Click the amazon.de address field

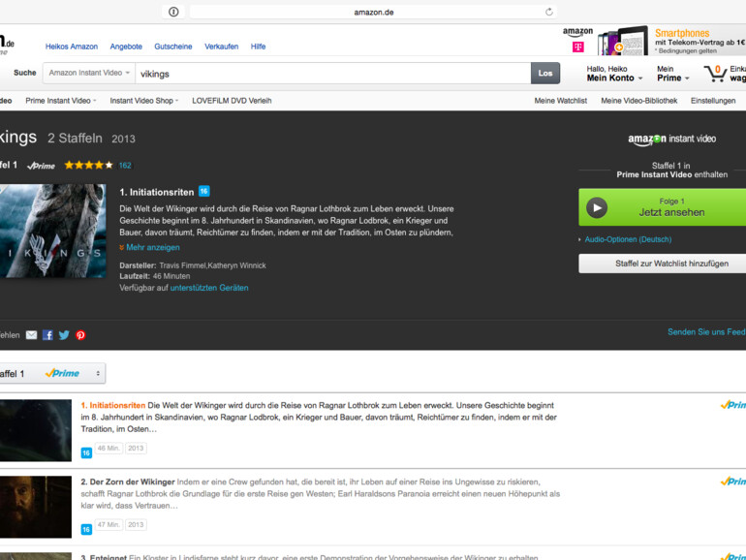(373, 12)
